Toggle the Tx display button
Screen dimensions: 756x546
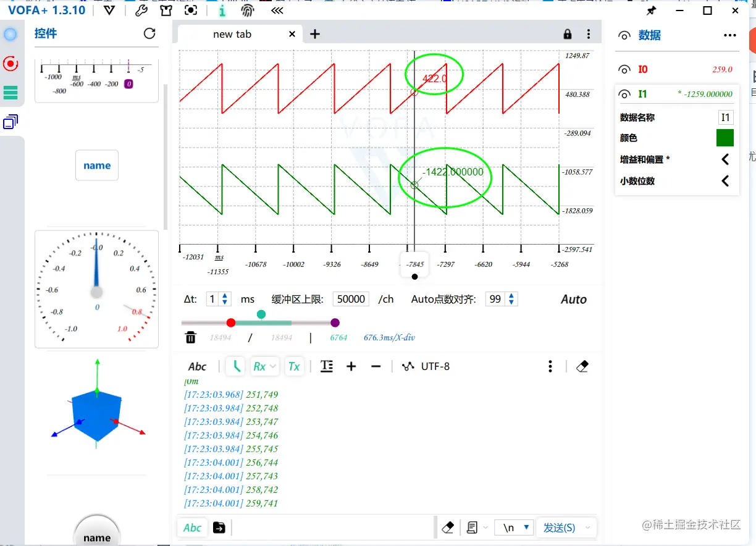coord(294,366)
